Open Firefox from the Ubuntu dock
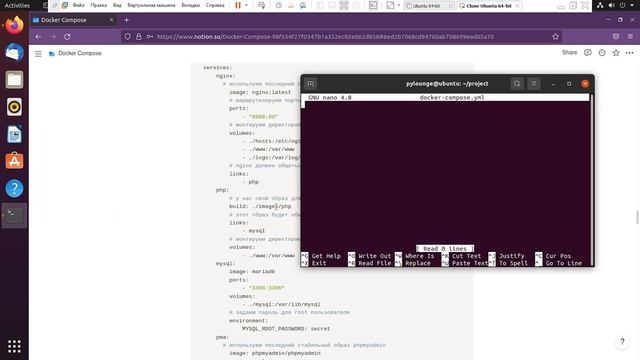This screenshot has width=640, height=360. point(14,25)
